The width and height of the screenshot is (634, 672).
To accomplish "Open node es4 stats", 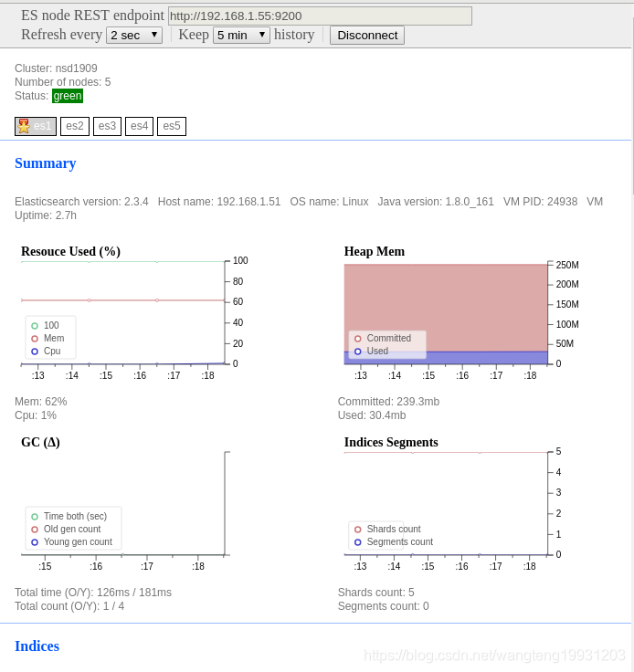I will pyautogui.click(x=140, y=126).
